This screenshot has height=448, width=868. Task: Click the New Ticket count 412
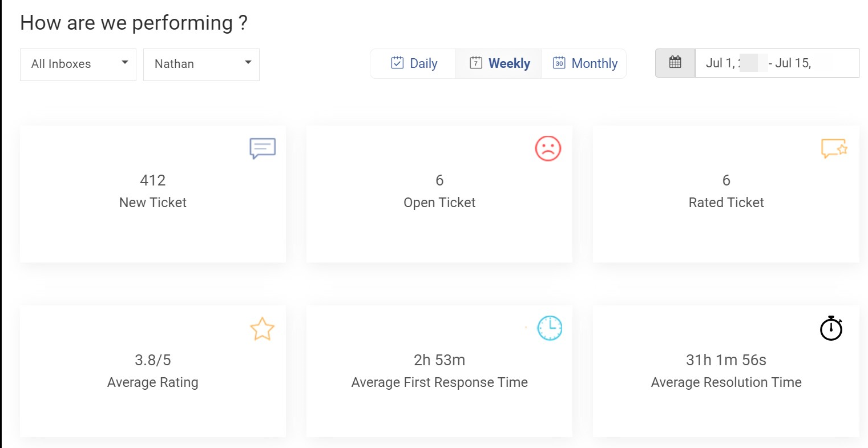[152, 180]
